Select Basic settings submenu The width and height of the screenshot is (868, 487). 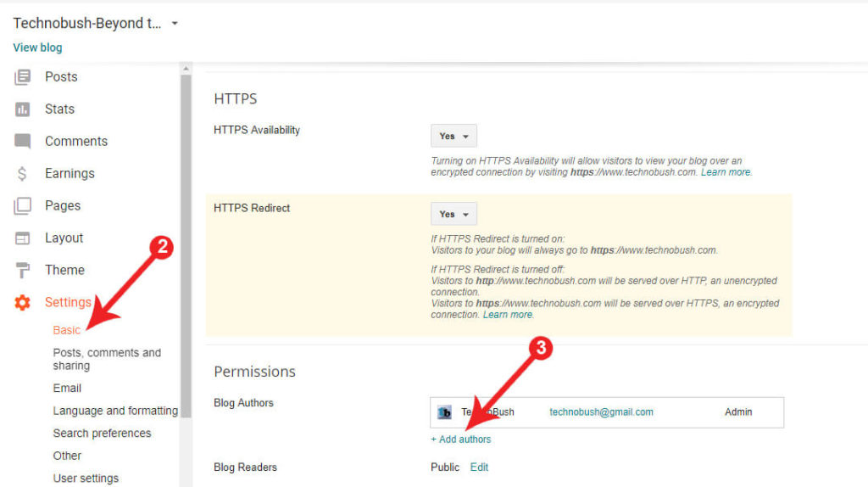[66, 330]
